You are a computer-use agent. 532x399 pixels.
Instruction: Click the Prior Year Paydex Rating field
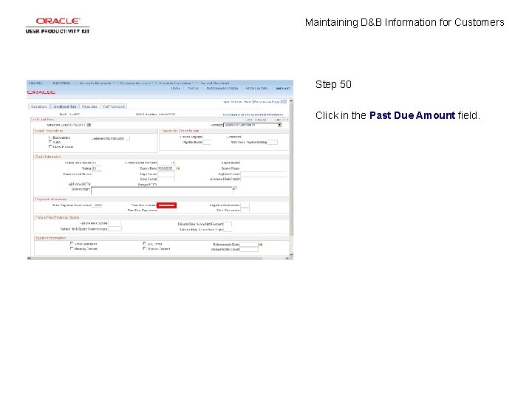tap(273, 143)
